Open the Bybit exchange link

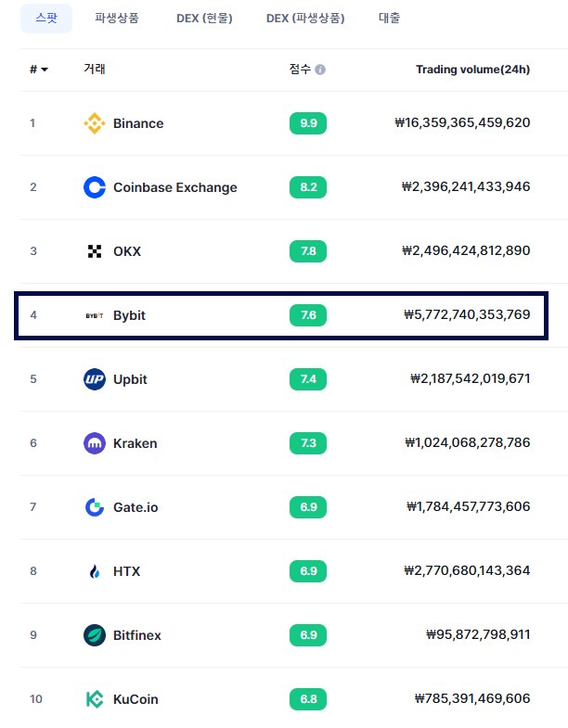(129, 315)
